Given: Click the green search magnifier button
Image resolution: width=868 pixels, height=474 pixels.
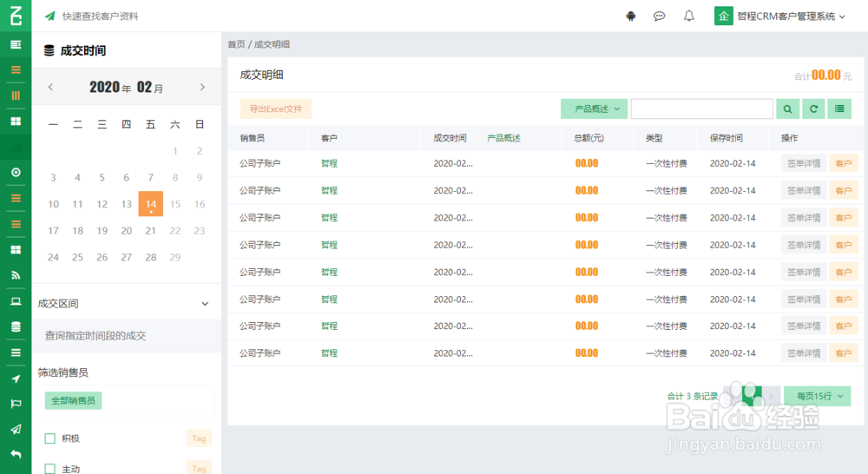Looking at the screenshot, I should [x=787, y=109].
